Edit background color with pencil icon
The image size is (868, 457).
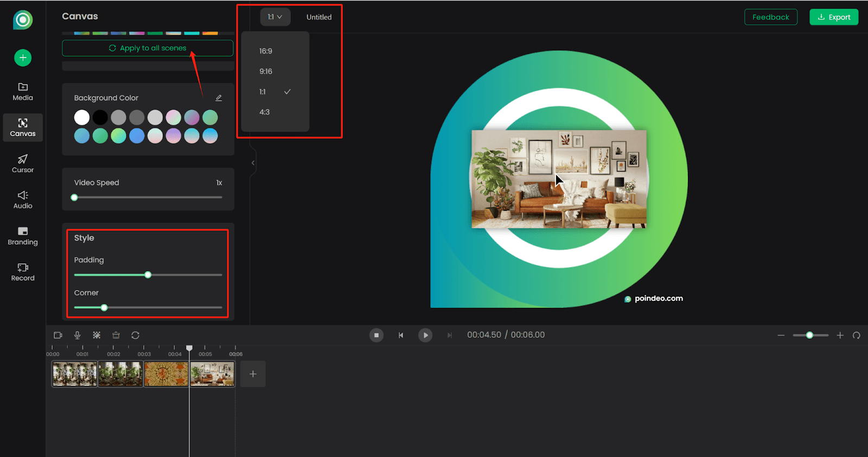[x=219, y=98]
